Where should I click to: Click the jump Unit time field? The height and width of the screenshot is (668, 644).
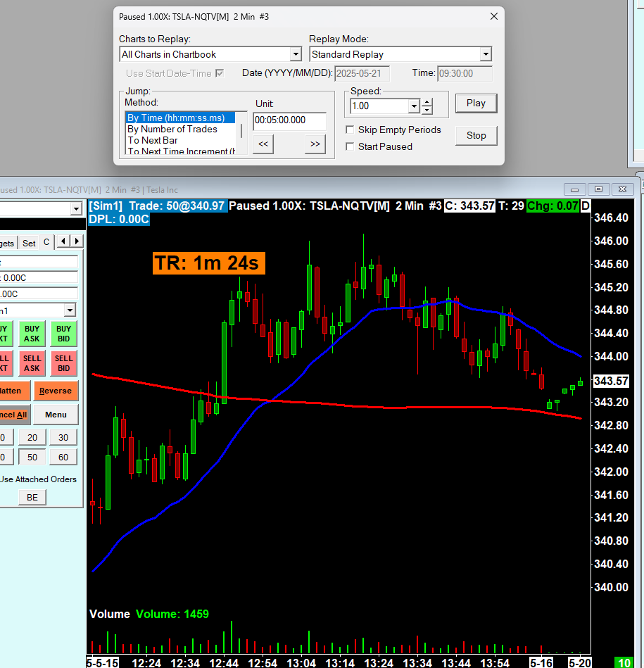[x=290, y=120]
